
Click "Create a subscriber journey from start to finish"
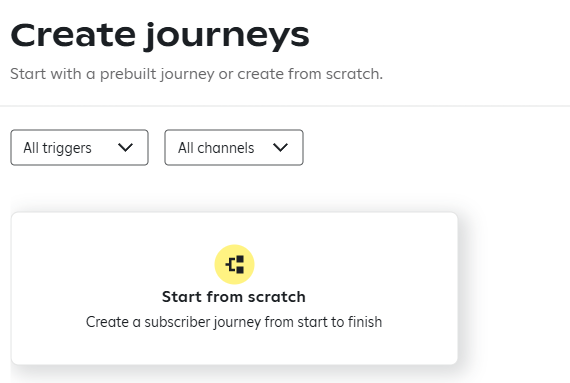click(234, 322)
